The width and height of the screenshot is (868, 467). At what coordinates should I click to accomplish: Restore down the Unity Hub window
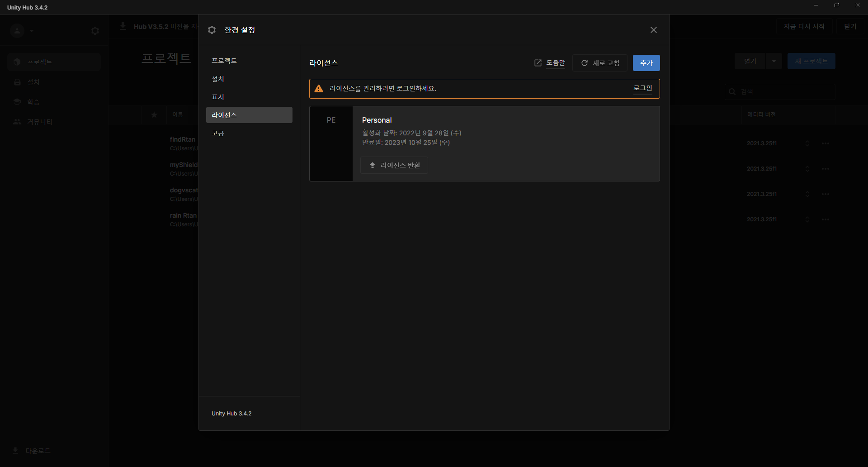(x=837, y=5)
